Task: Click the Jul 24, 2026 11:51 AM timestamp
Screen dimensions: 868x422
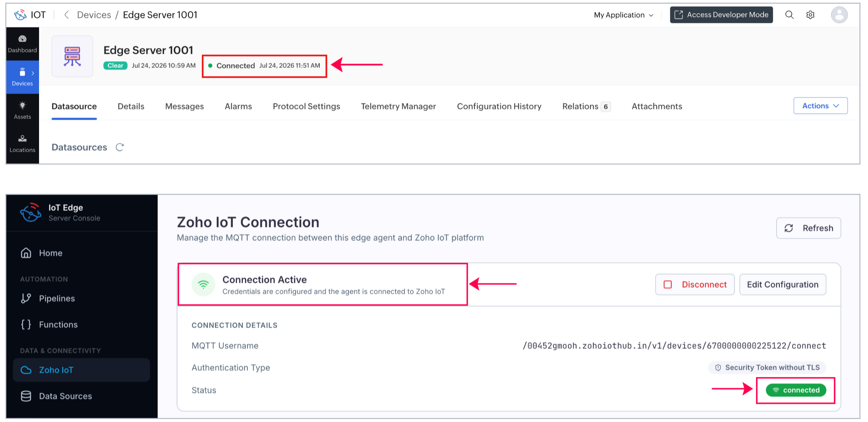Action: tap(290, 65)
